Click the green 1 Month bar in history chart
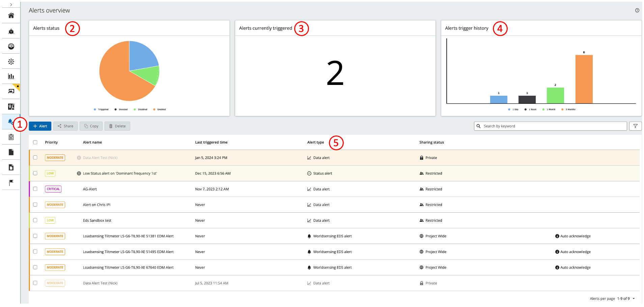This screenshot has width=644, height=307. (555, 95)
